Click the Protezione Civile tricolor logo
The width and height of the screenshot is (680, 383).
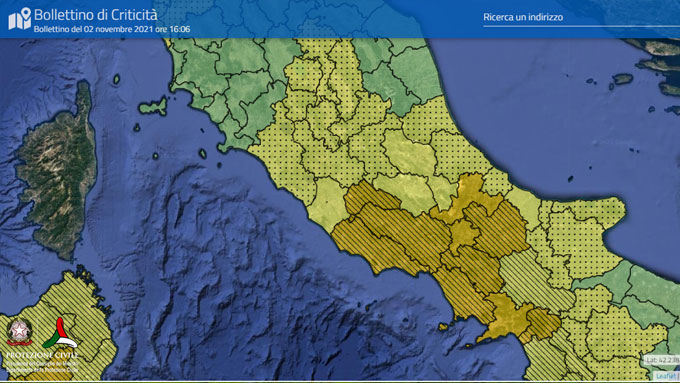60,333
